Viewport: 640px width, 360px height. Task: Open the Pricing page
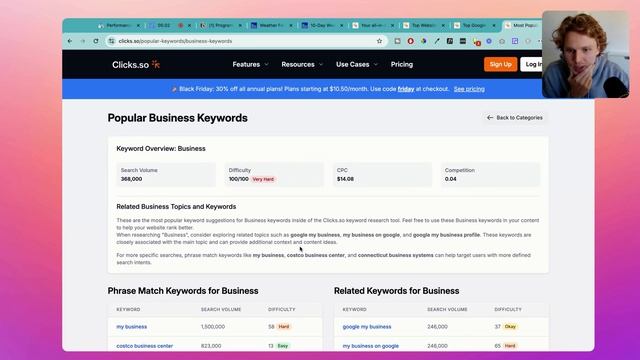coord(402,64)
